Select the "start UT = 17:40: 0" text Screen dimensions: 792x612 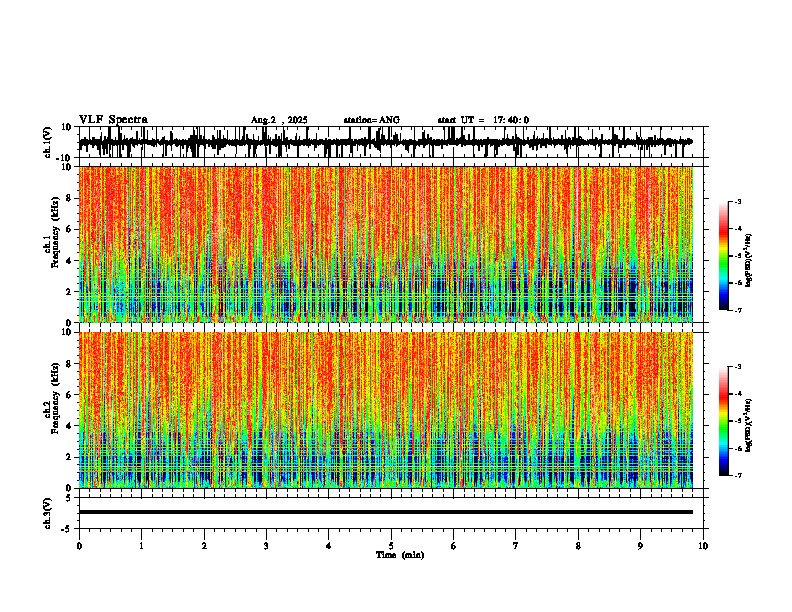(483, 120)
